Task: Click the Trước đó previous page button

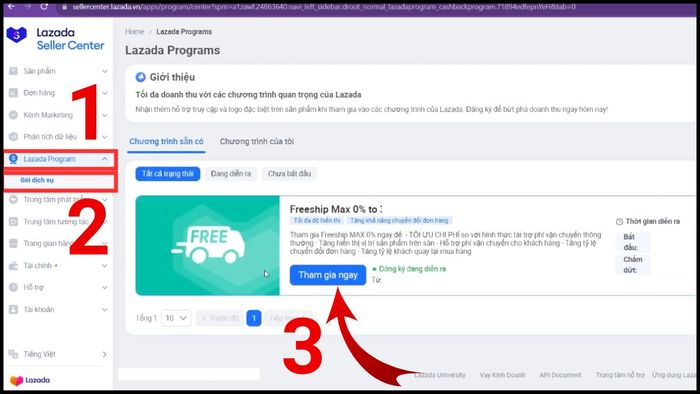Action: (220, 318)
